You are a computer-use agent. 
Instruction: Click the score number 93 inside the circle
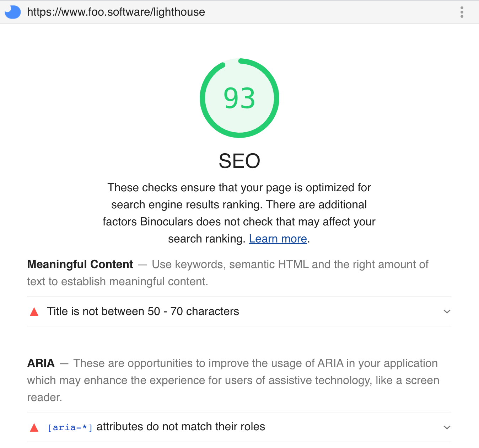point(239,98)
